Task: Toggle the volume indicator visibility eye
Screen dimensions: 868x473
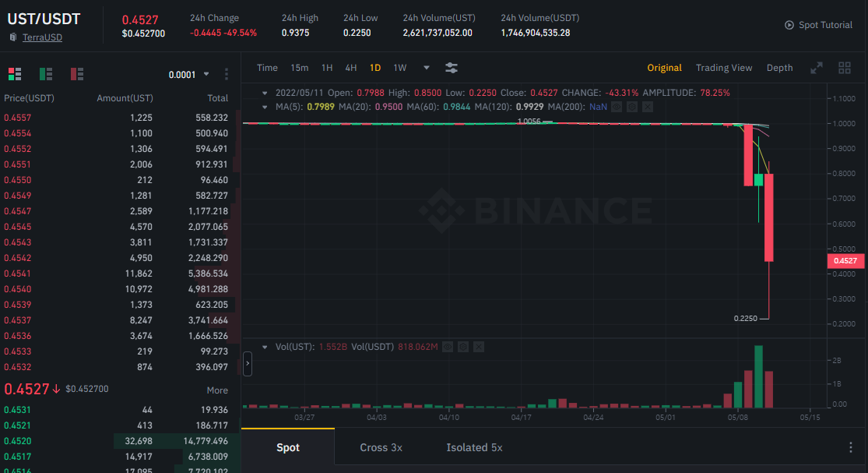Action: tap(448, 347)
